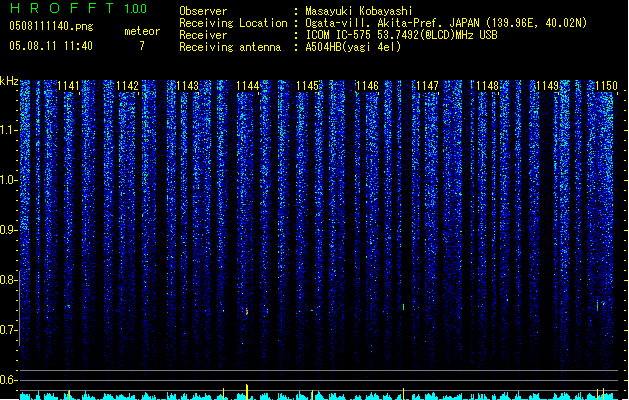The width and height of the screenshot is (629, 400).
Task: Click the 0.6 frequency axis label
Action: [8, 380]
